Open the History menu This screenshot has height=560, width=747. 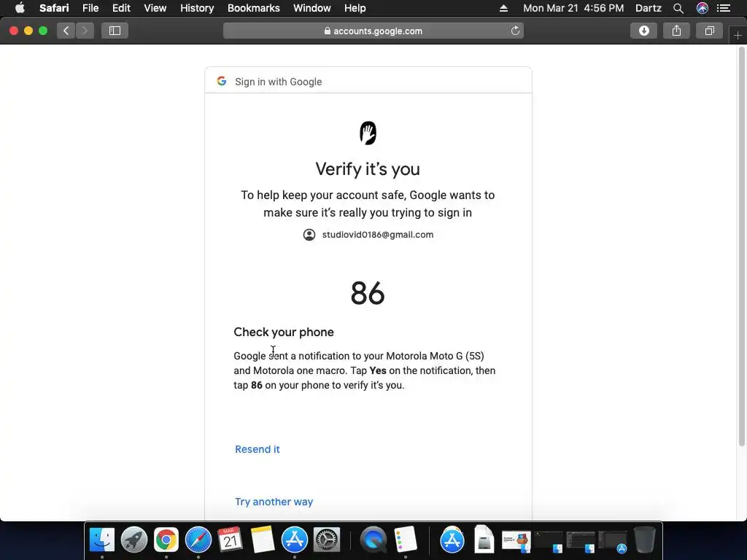(x=197, y=8)
